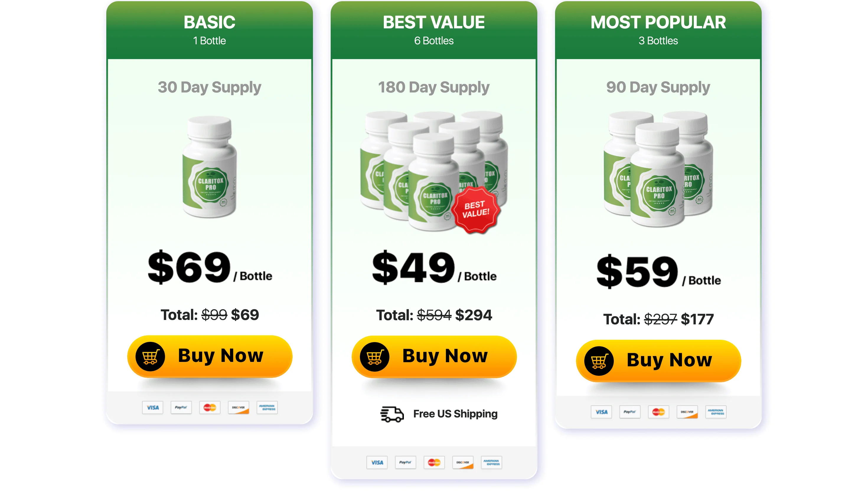The height and width of the screenshot is (491, 868).
Task: Click the shopping cart icon in Basic Buy Now
Action: pyautogui.click(x=150, y=357)
